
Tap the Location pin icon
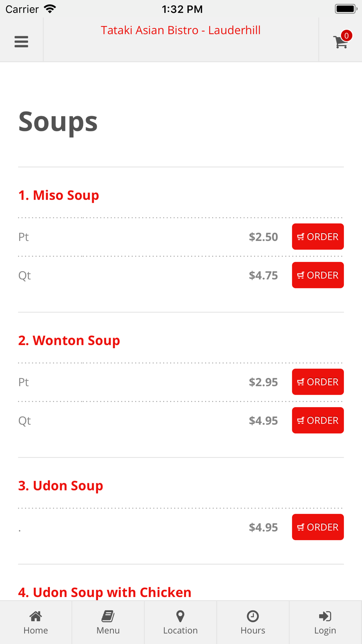point(180,616)
